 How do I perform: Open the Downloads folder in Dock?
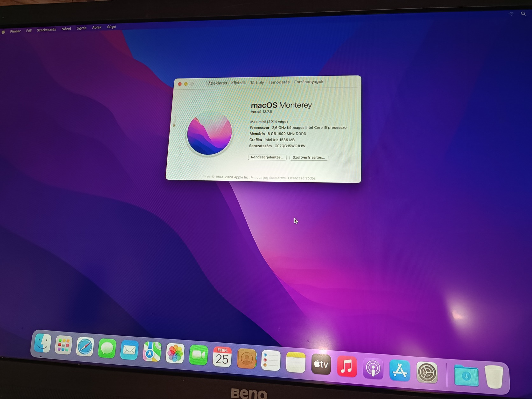click(x=466, y=375)
